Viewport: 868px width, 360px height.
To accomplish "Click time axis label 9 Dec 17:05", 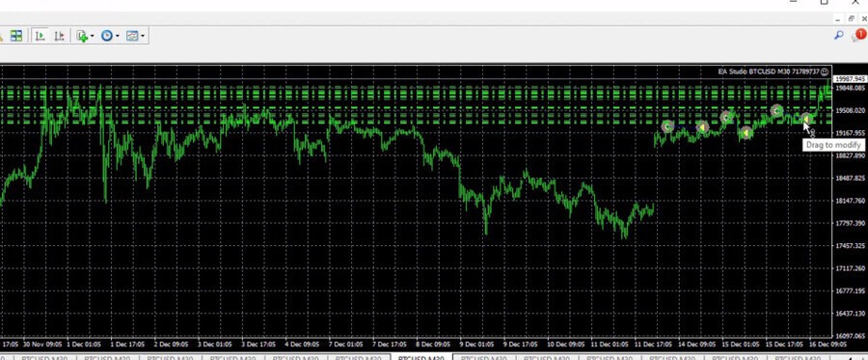I will tap(522, 344).
